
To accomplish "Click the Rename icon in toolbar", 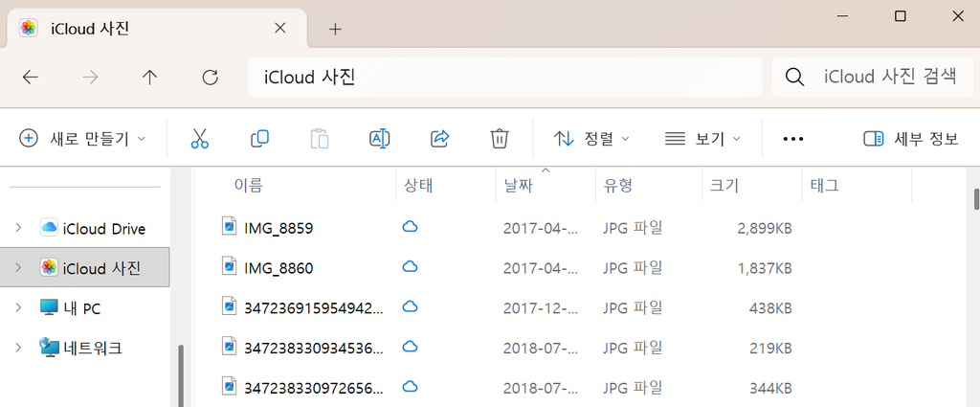I will coord(379,138).
